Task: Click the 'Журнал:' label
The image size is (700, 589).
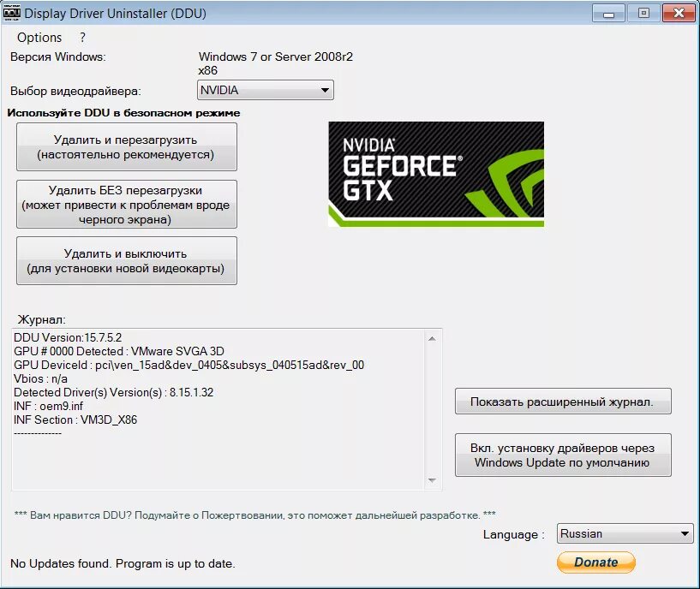Action: point(41,319)
